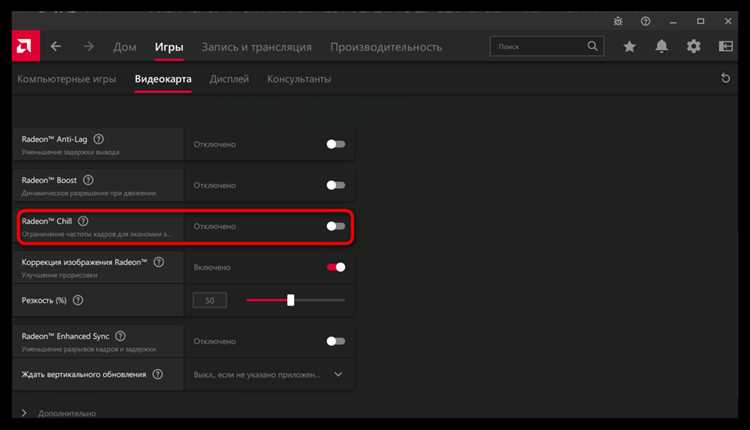This screenshot has width=750, height=430.
Task: Click the Резкость value field
Action: point(210,300)
